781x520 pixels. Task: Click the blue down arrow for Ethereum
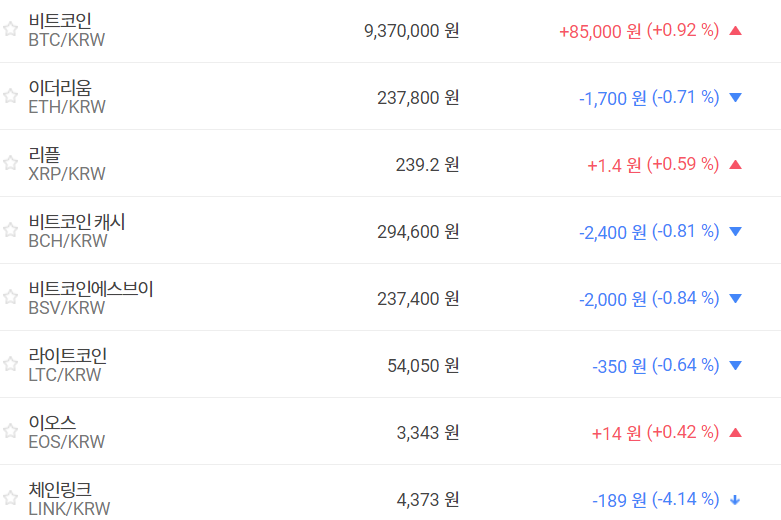pos(736,97)
